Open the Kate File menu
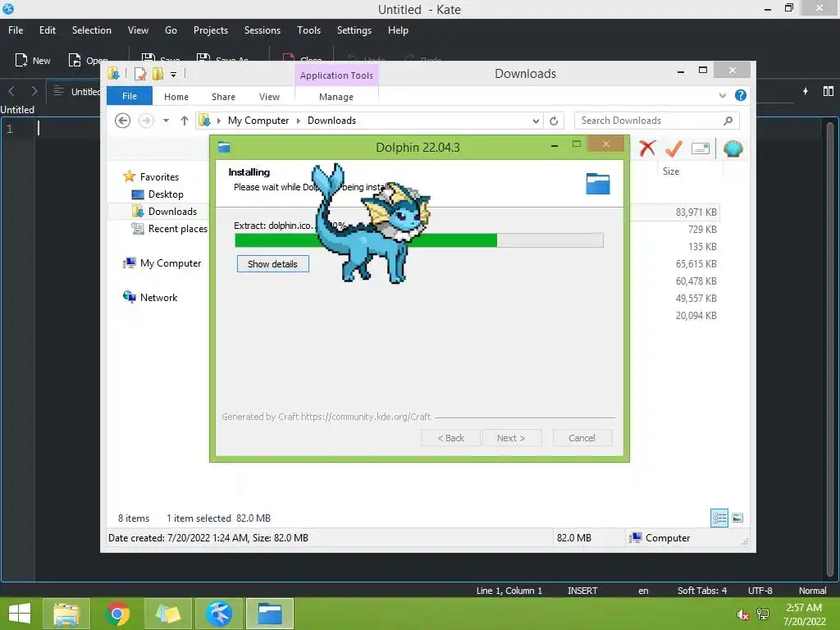The image size is (840, 630). 16,30
